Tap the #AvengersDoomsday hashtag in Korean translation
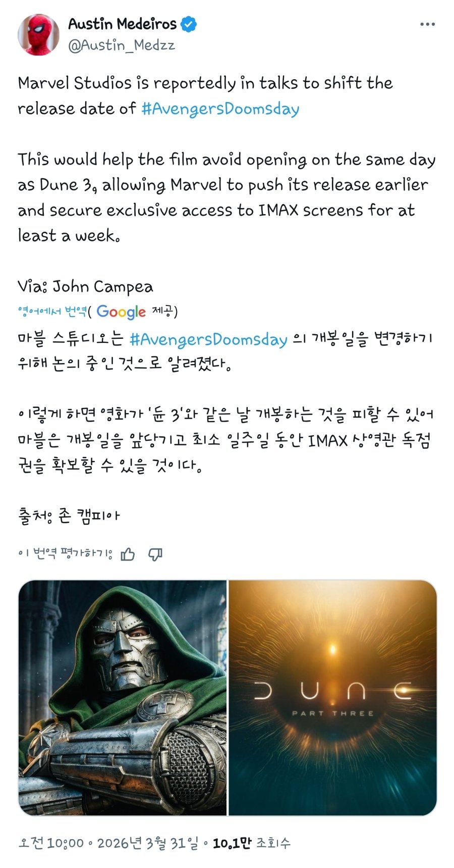This screenshot has width=454, height=868. pos(208,339)
